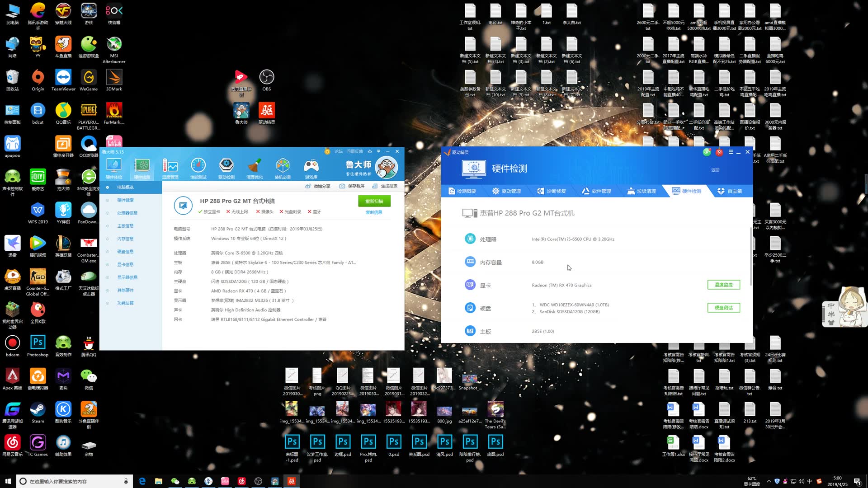Open Photoshop desktop shortcut
Viewport: 868px width, 488px height.
38,346
